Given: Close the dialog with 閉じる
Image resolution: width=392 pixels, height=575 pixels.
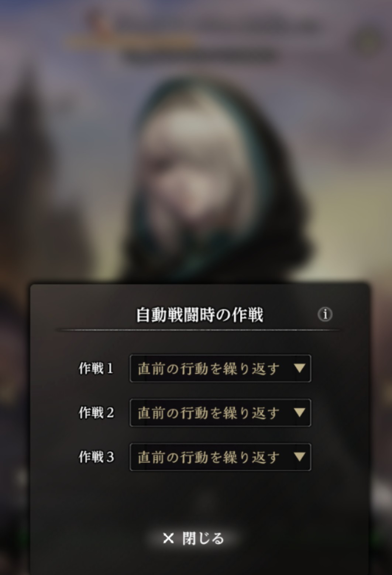Looking at the screenshot, I should tap(193, 538).
